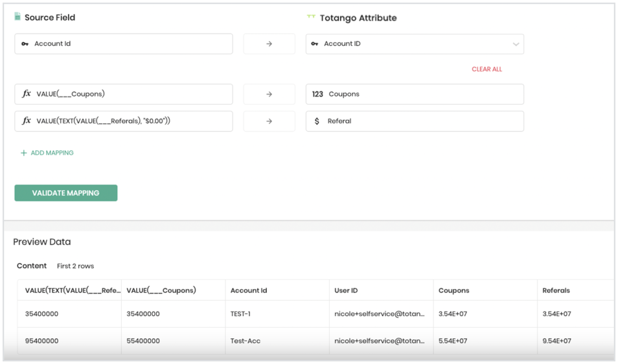The height and width of the screenshot is (364, 618).
Task: Click the TEST-1 cell in preview table
Action: coord(240,314)
